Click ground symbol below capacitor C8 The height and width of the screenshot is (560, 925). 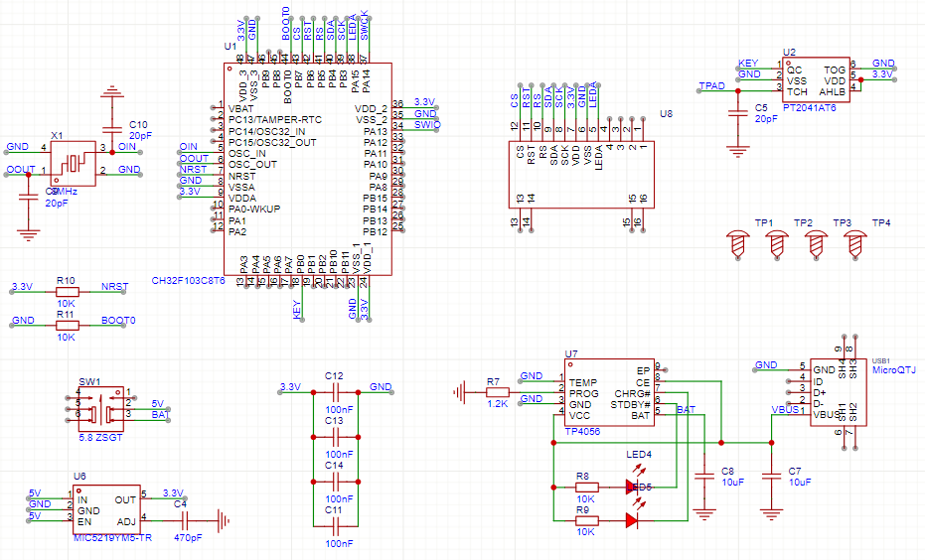click(x=704, y=514)
